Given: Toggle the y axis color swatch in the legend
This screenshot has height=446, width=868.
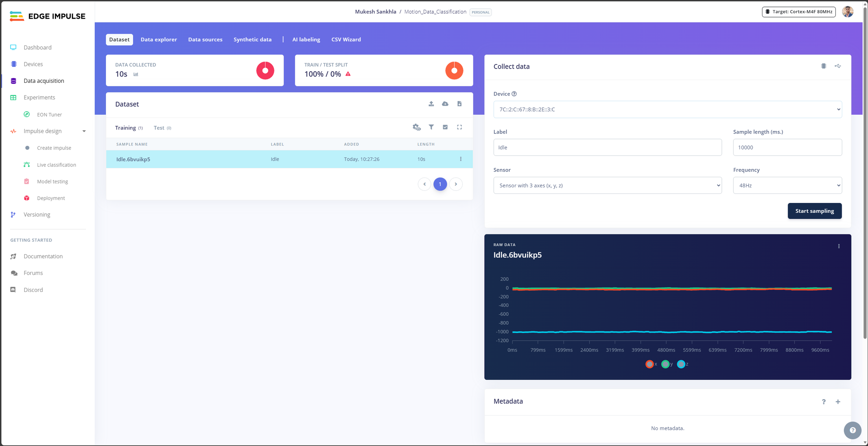Looking at the screenshot, I should (x=665, y=364).
